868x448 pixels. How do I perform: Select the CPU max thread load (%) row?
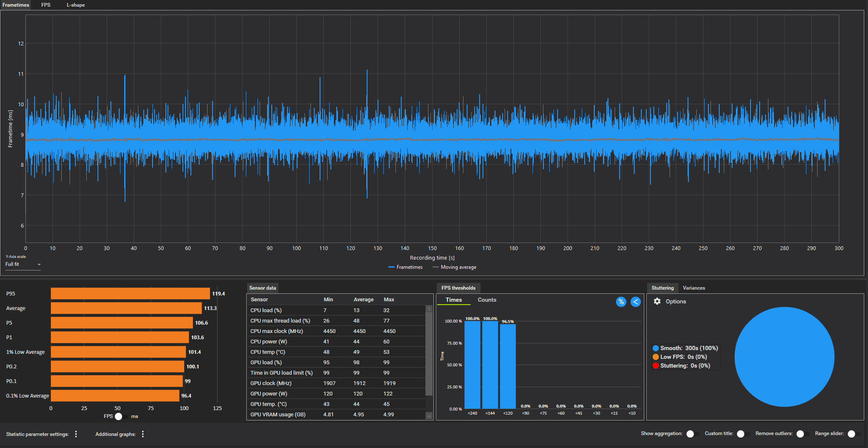click(x=336, y=321)
